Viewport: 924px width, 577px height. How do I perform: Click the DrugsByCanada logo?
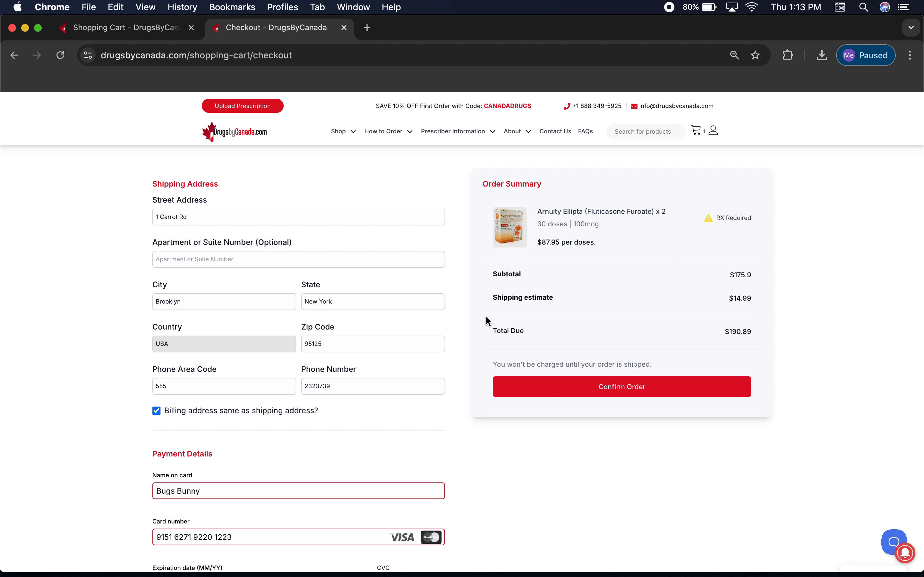click(235, 132)
